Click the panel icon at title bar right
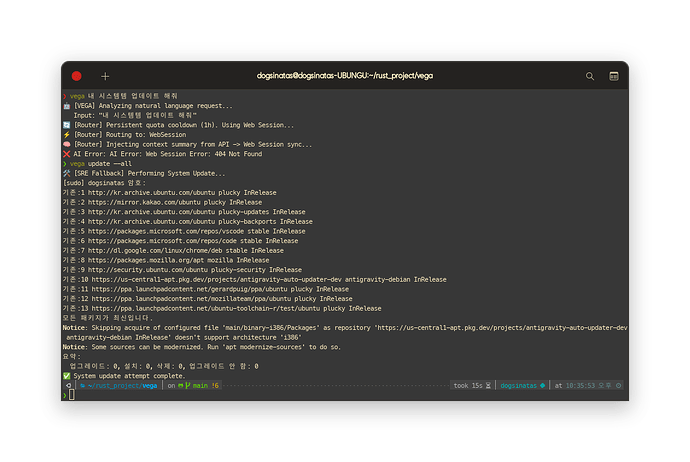Screen dimensions: 690x462 coord(613,76)
